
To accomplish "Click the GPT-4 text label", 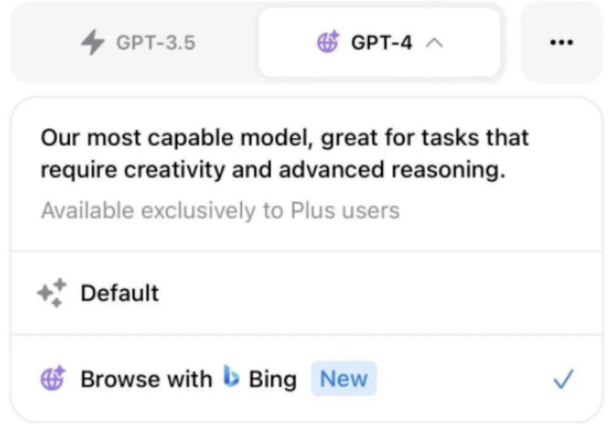I will tap(381, 43).
